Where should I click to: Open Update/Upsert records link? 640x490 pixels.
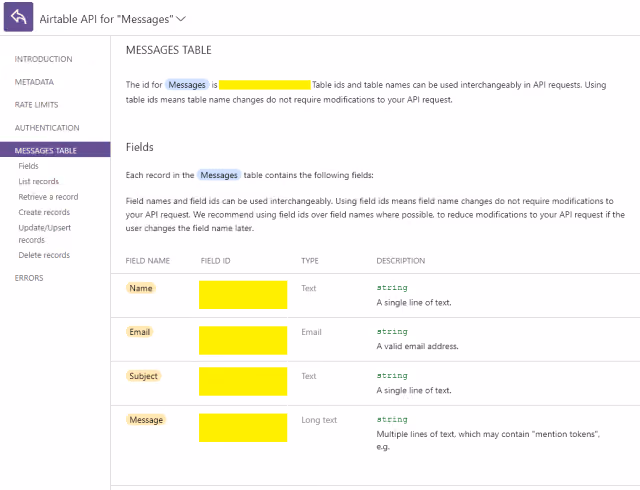44,234
